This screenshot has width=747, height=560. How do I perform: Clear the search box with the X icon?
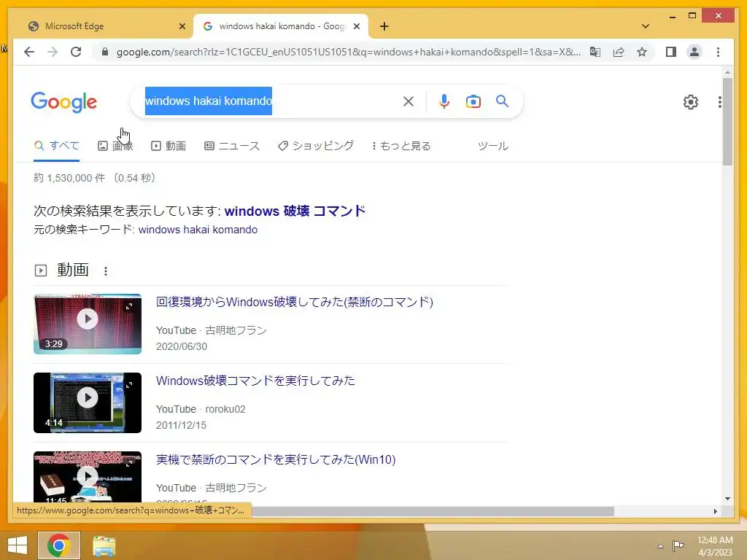[409, 101]
